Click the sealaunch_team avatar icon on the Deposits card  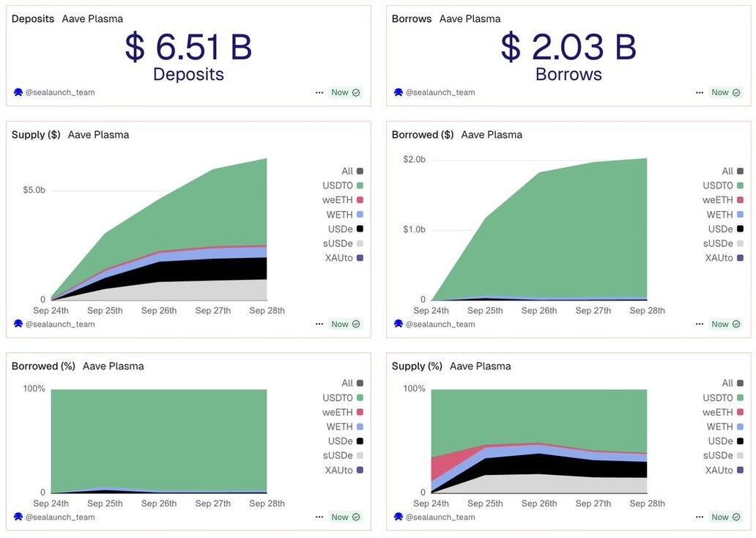pyautogui.click(x=18, y=92)
